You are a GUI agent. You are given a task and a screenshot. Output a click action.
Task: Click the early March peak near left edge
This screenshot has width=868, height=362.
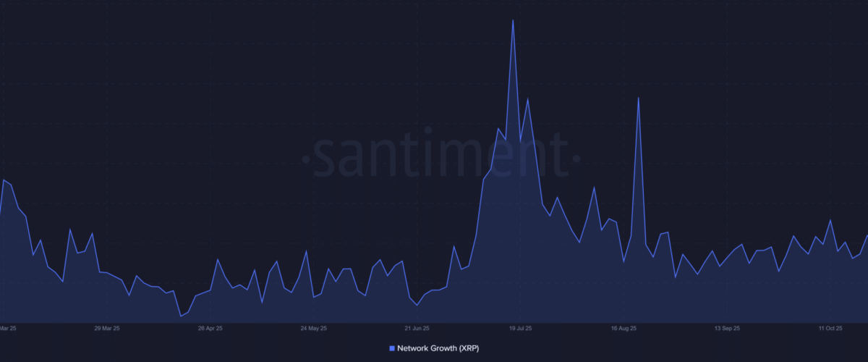(x=4, y=180)
